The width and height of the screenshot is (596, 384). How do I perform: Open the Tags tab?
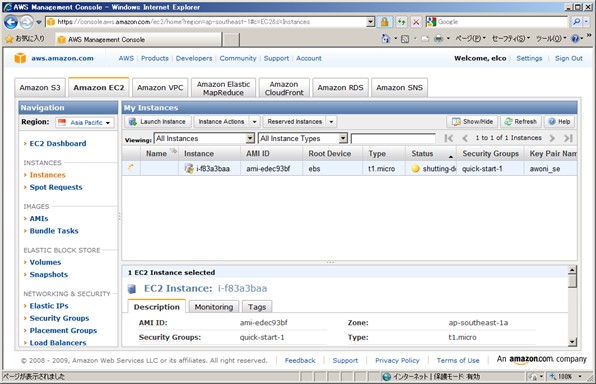[257, 307]
